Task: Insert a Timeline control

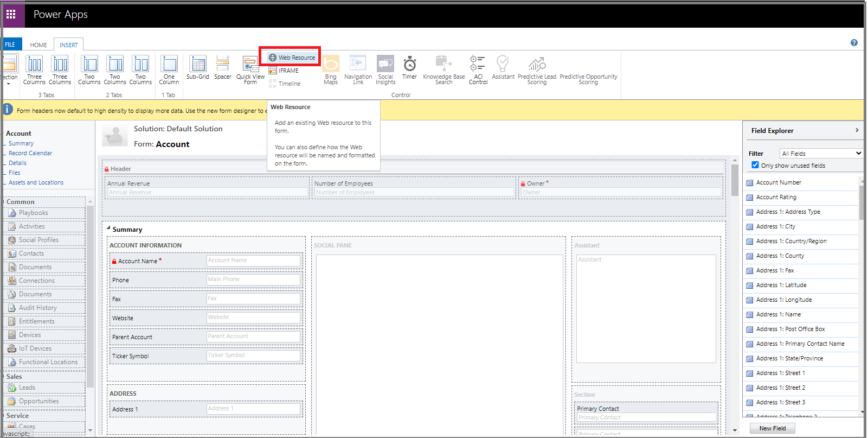Action: [285, 84]
